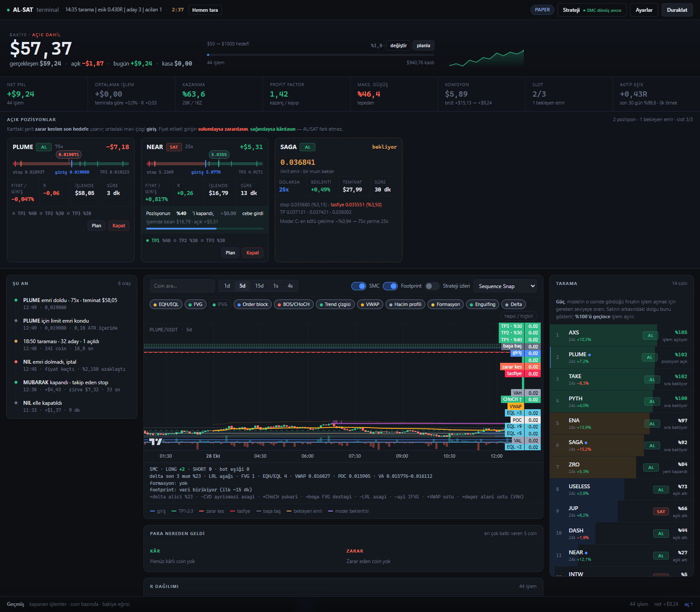The image size is (700, 612).
Task: Click the balance sparkline chart
Action: pyautogui.click(x=486, y=58)
